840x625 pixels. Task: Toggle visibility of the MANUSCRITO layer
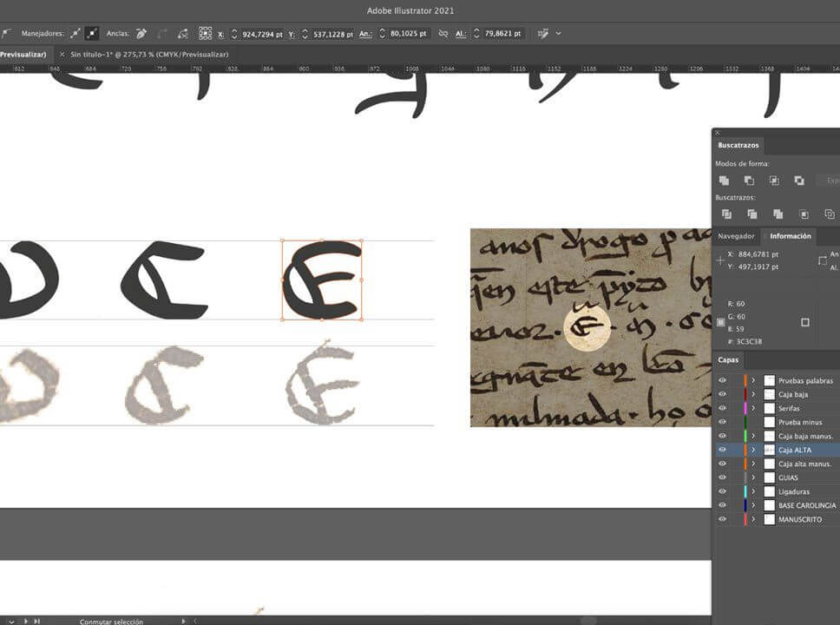[x=722, y=519]
